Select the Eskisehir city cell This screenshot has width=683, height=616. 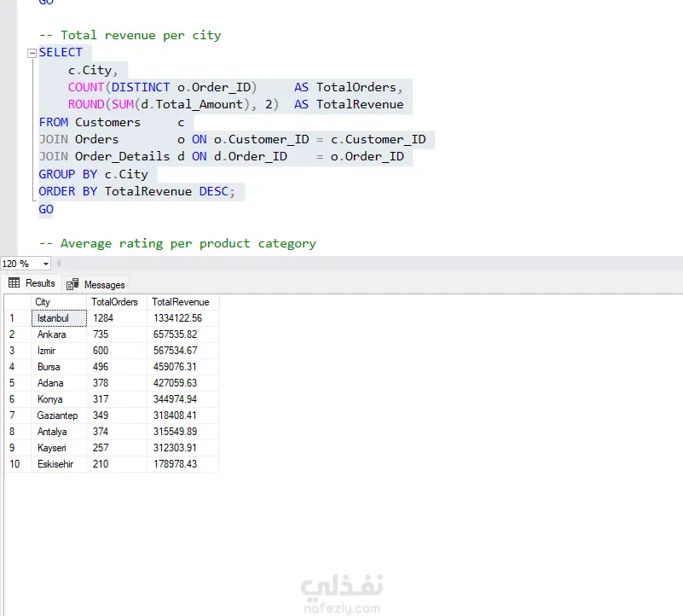coord(59,464)
